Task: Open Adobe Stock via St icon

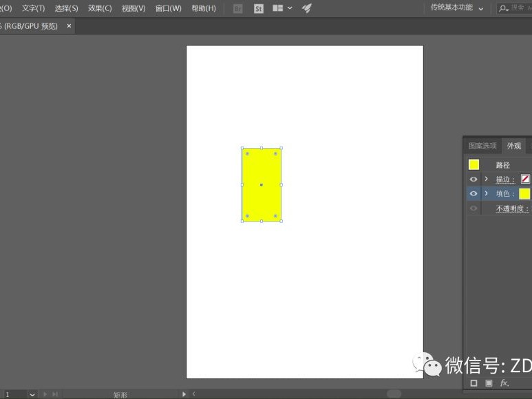Action: (259, 8)
